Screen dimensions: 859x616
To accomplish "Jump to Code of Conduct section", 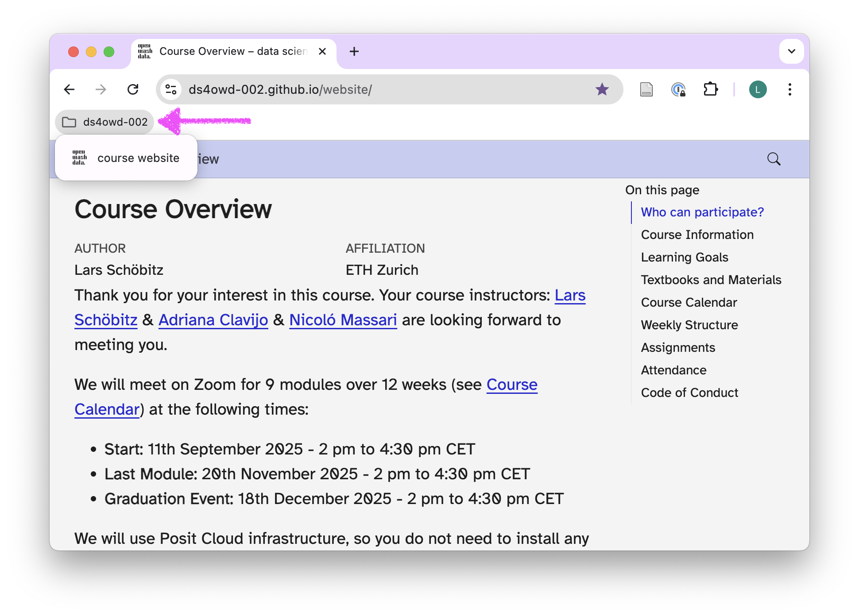I will click(x=689, y=393).
